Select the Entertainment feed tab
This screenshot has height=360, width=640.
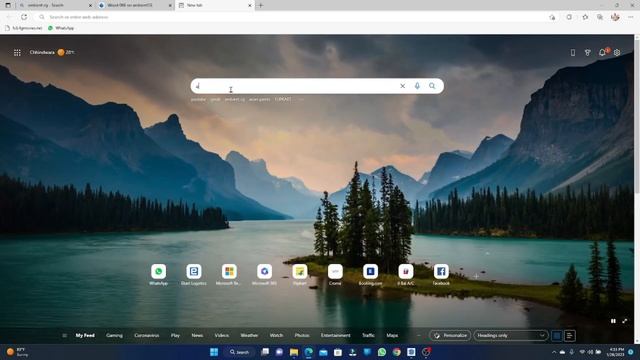pos(336,336)
